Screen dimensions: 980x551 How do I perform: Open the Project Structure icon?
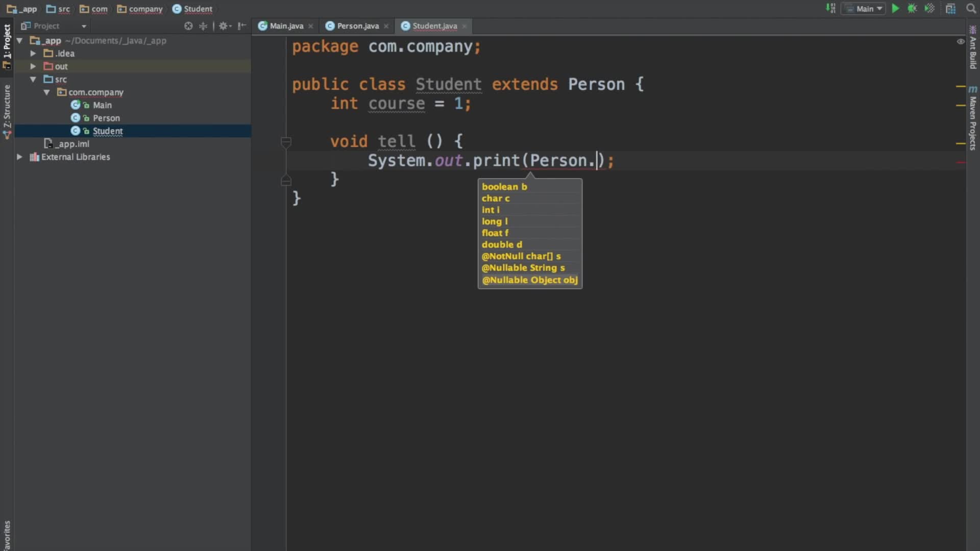[x=950, y=9]
